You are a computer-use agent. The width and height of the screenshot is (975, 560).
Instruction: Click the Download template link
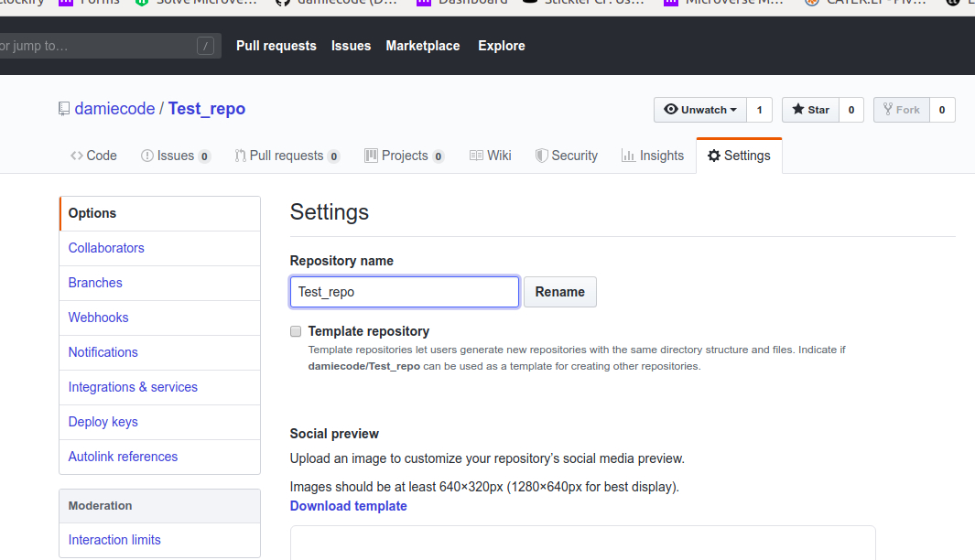pos(348,506)
